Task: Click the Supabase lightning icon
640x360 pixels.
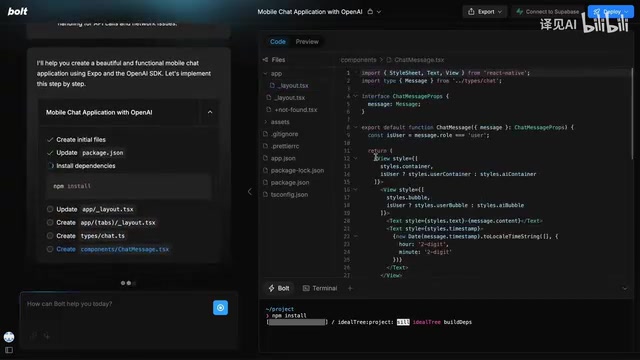Action: pyautogui.click(x=519, y=11)
